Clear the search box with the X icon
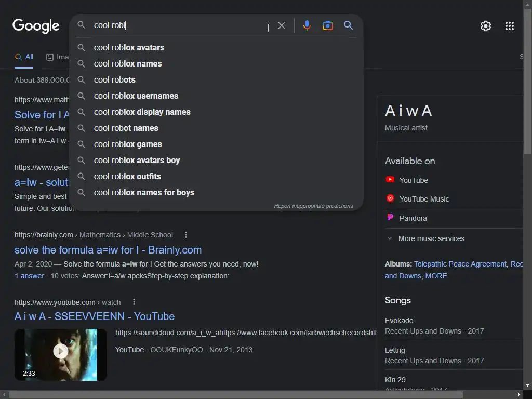The image size is (532, 399). tap(282, 26)
